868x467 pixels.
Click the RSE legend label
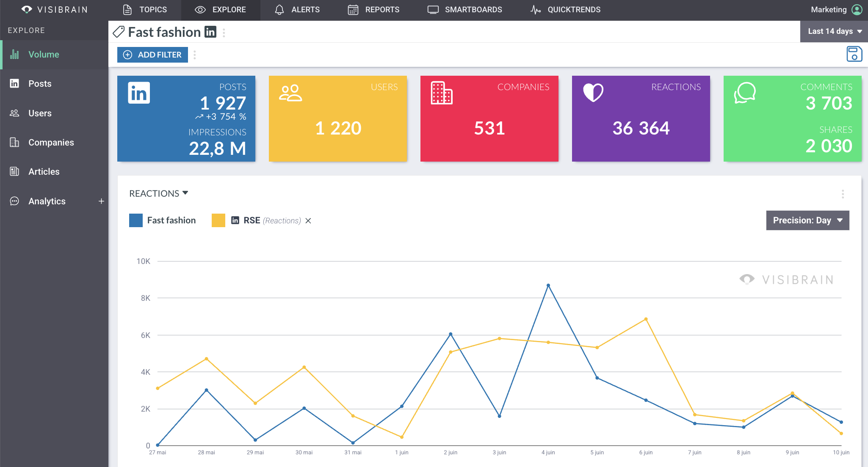point(252,220)
